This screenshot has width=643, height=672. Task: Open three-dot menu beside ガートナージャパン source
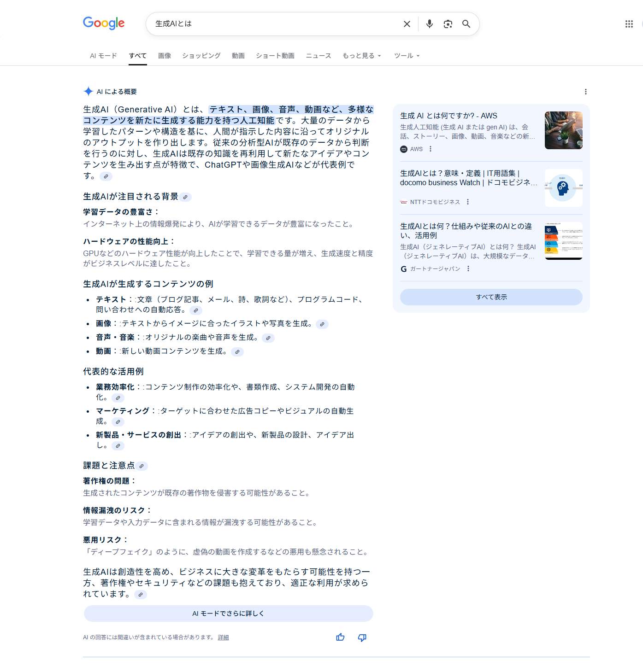[468, 269]
